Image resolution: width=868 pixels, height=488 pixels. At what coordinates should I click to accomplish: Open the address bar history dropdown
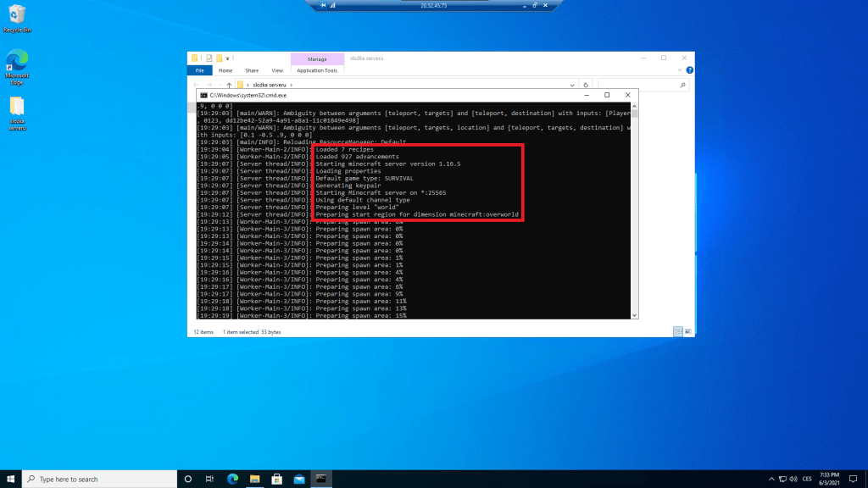(x=572, y=86)
